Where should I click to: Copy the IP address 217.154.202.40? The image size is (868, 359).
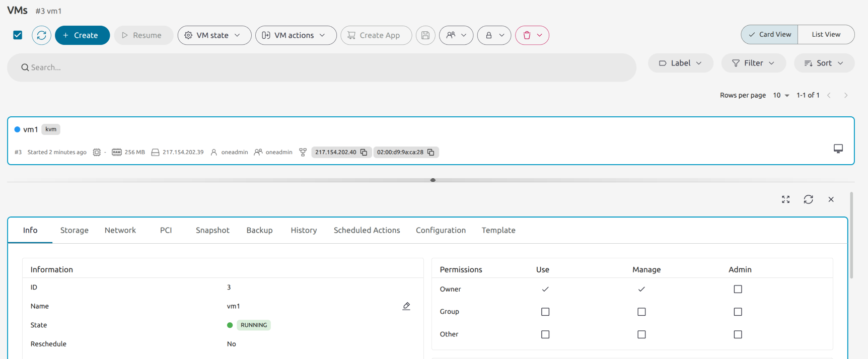click(x=364, y=152)
